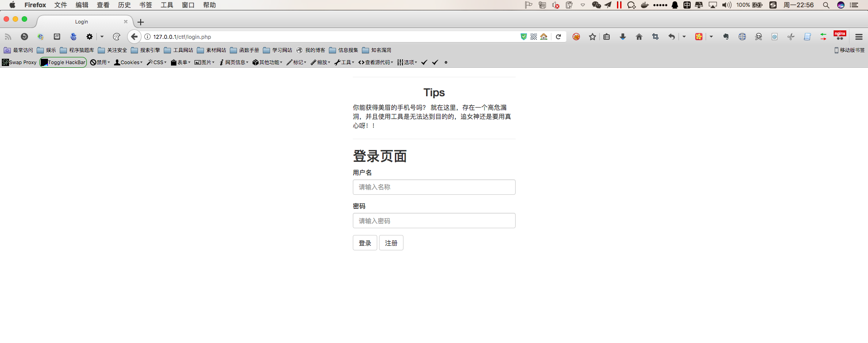Image resolution: width=868 pixels, height=343 pixels.
Task: Expand the 表单 dropdown
Action: click(180, 62)
